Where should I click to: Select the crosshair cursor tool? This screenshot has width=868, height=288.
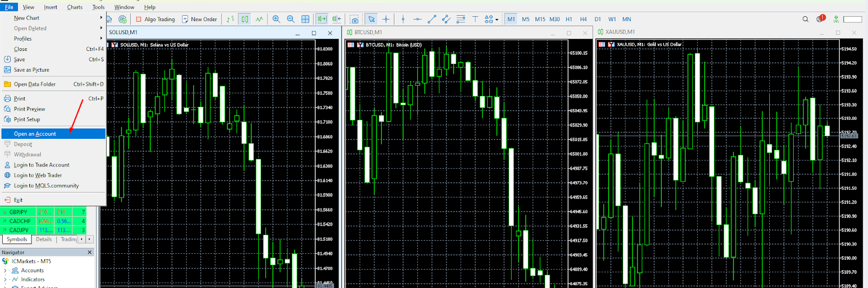coord(386,19)
